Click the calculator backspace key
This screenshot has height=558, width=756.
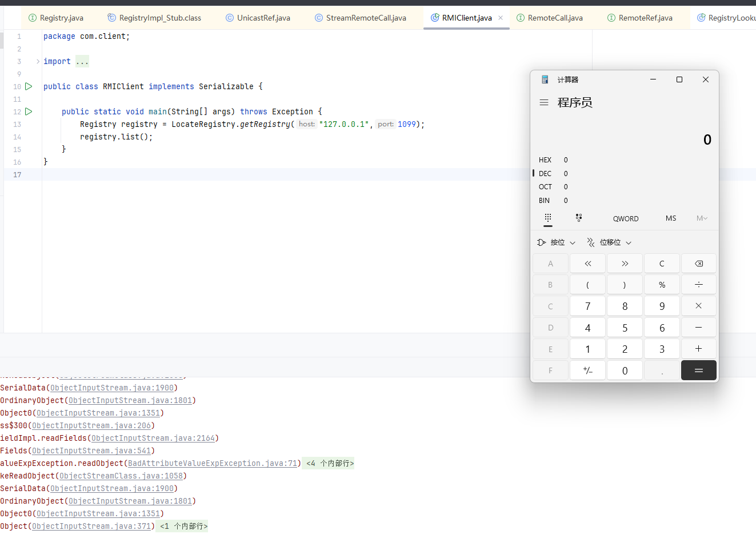point(698,264)
